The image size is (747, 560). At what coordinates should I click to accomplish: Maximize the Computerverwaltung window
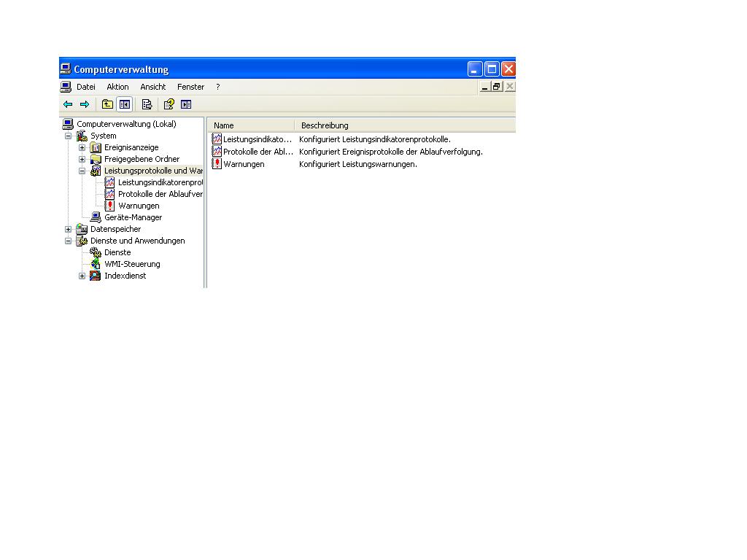(x=492, y=69)
